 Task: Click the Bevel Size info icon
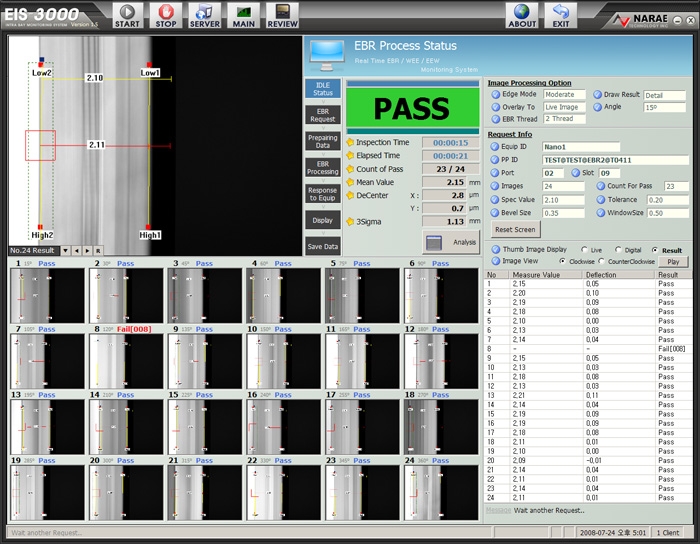[x=494, y=213]
